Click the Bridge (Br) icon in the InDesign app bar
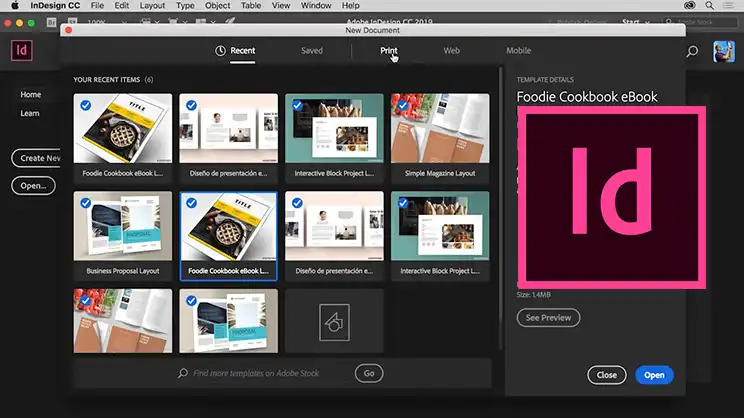This screenshot has width=744, height=418. pyautogui.click(x=51, y=22)
